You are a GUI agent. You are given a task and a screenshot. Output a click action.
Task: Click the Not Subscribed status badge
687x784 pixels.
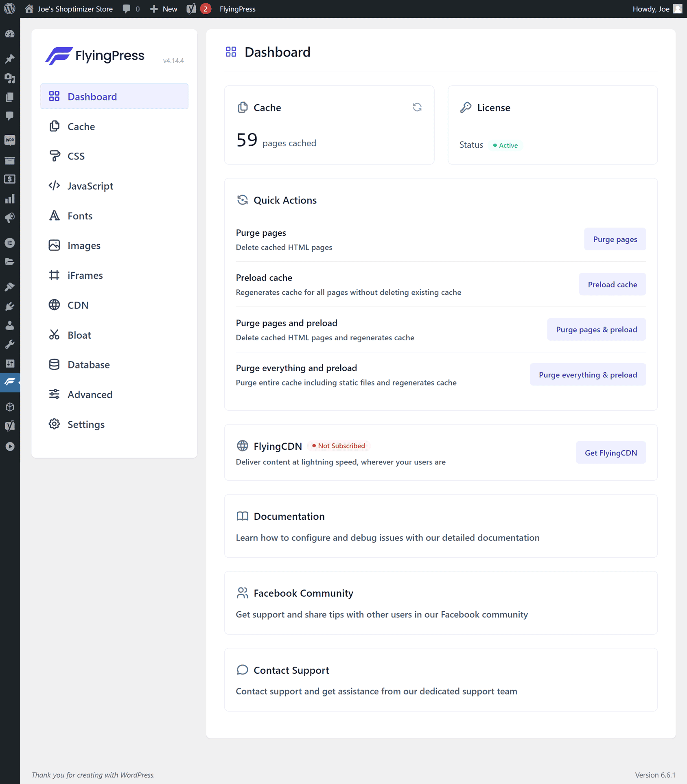339,446
